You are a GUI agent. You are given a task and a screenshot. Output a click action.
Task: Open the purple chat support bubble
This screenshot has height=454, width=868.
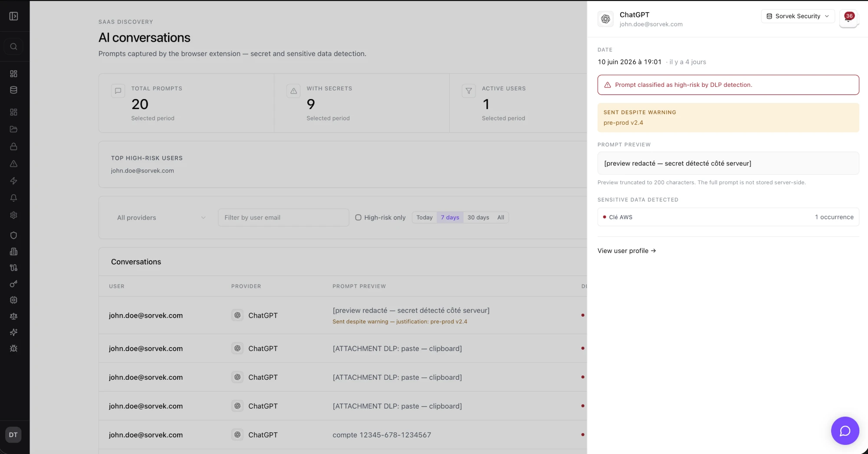pyautogui.click(x=845, y=431)
